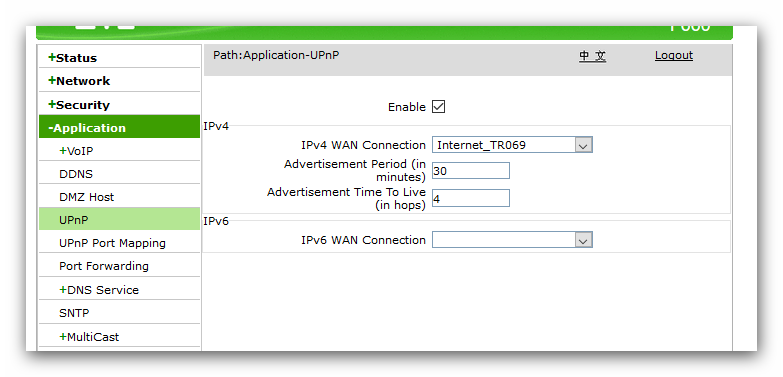Click the IPv6 section heading
Image resolution: width=783 pixels, height=377 pixels.
point(216,221)
